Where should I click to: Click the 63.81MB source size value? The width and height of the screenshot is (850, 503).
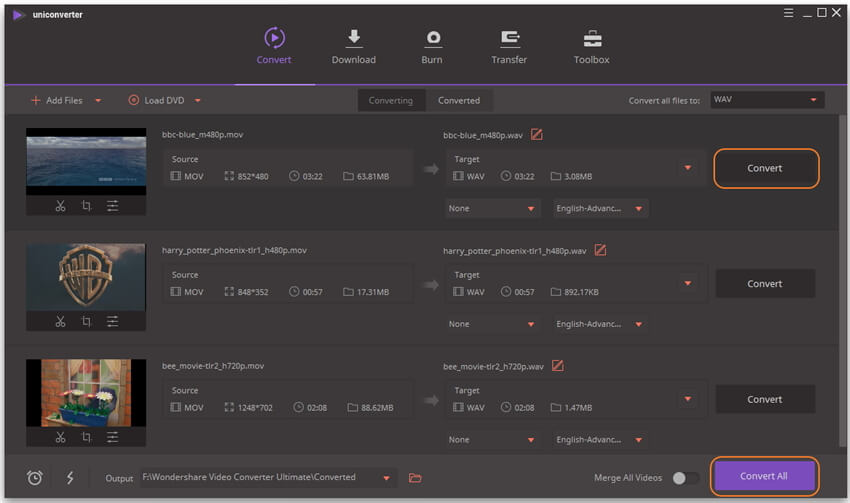(373, 177)
